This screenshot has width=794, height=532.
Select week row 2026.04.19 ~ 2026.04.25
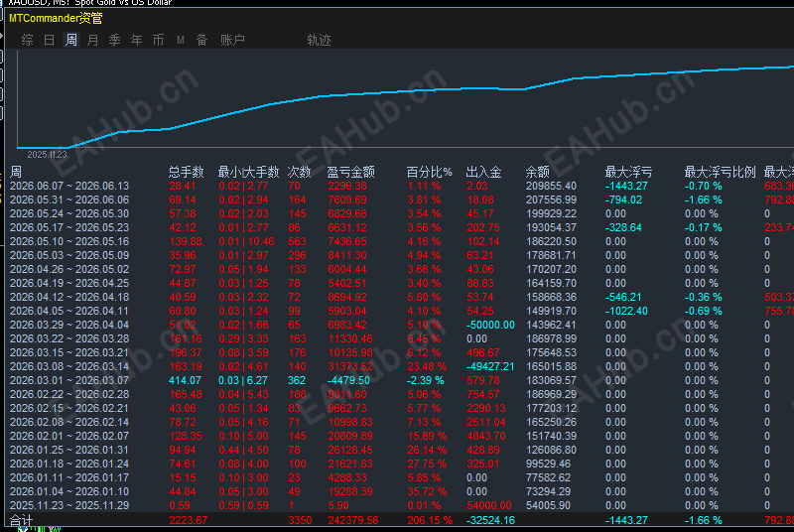click(x=400, y=283)
